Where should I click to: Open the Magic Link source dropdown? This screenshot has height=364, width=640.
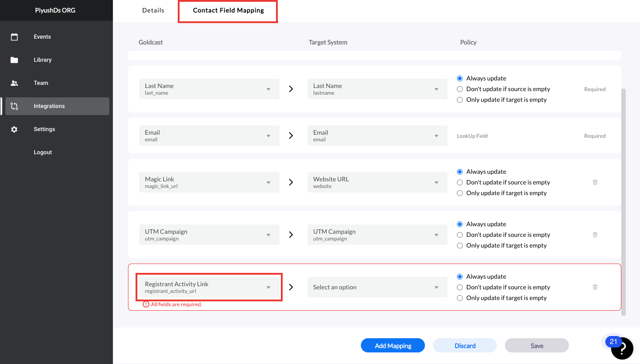tap(209, 182)
